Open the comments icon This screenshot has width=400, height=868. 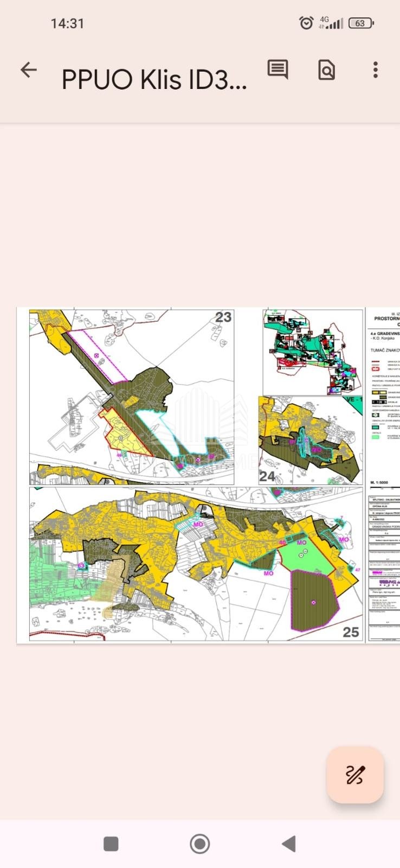(278, 69)
